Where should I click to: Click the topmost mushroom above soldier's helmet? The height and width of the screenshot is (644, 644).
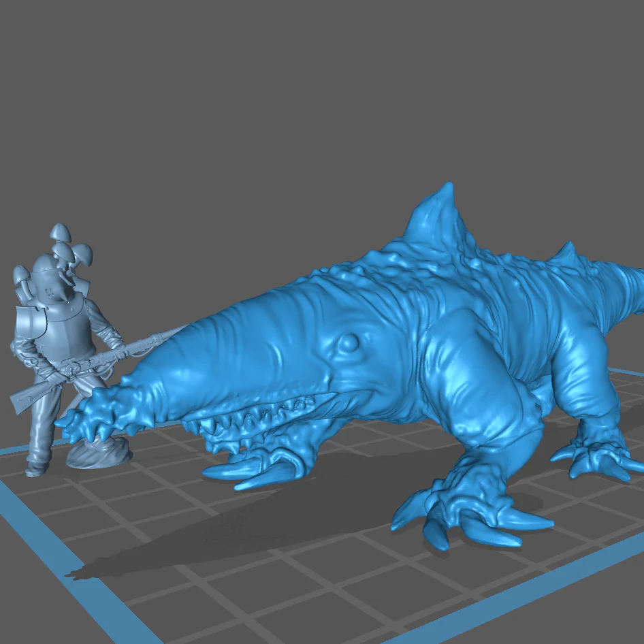[60, 232]
